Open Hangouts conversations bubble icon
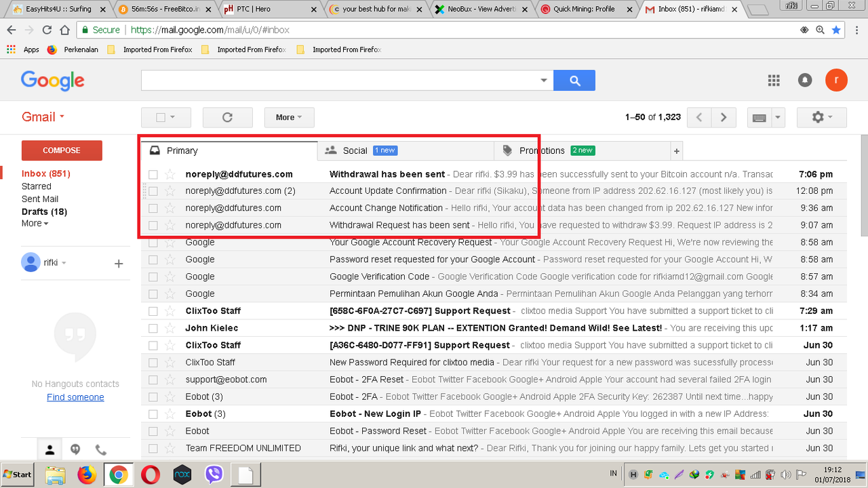The width and height of the screenshot is (868, 488). tap(75, 449)
